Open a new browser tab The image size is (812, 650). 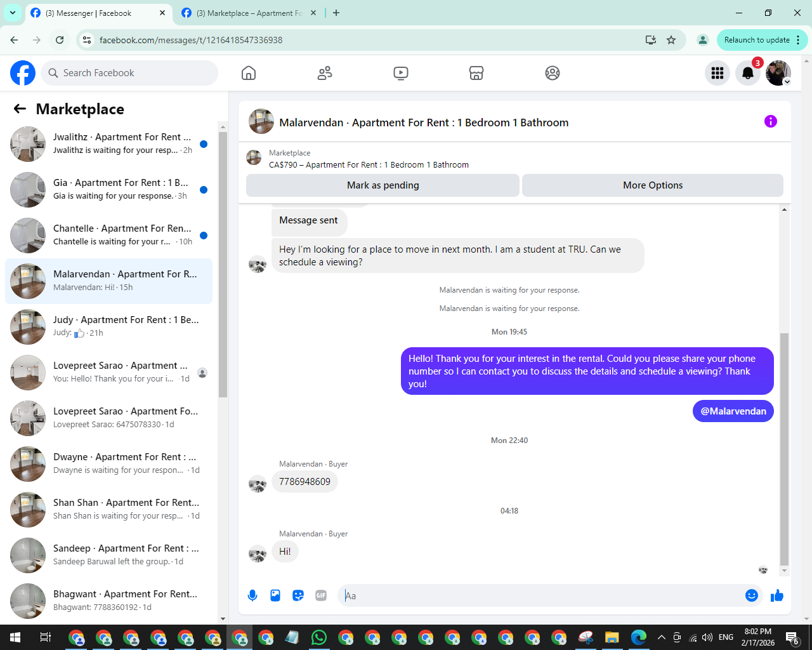tap(336, 13)
